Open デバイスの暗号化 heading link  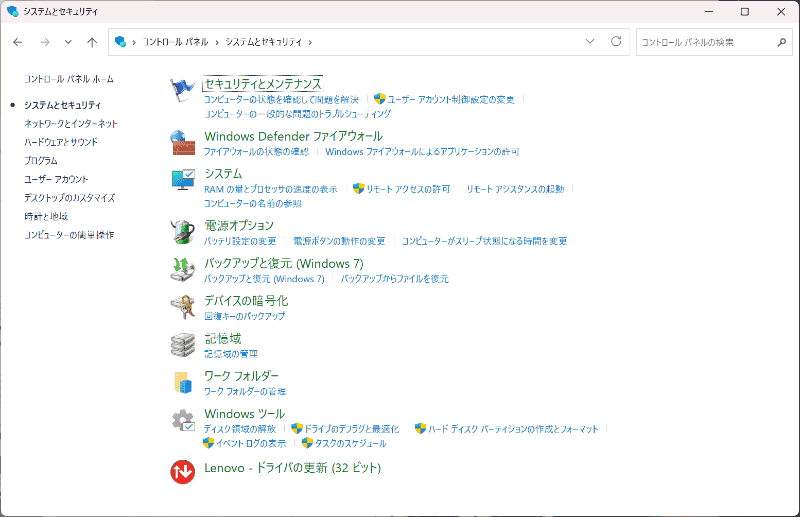[246, 301]
